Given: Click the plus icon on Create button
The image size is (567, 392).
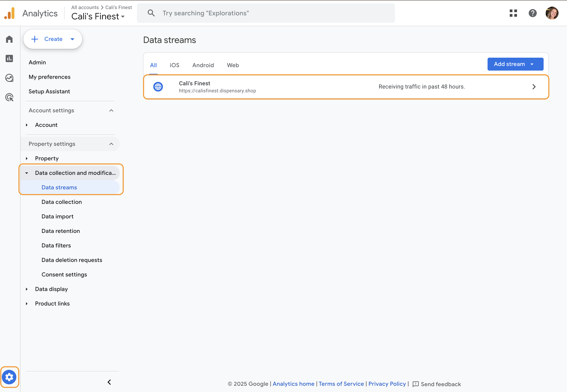Looking at the screenshot, I should pos(35,39).
